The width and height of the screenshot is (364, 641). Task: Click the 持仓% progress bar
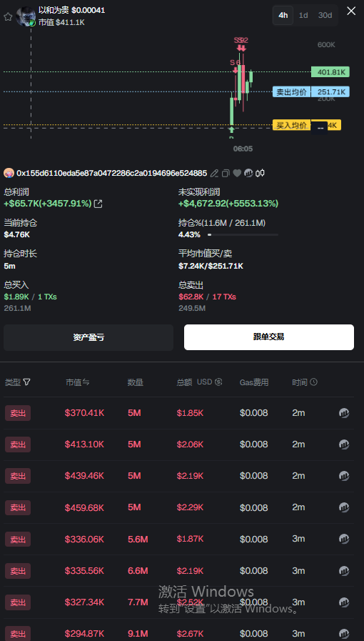tap(243, 234)
